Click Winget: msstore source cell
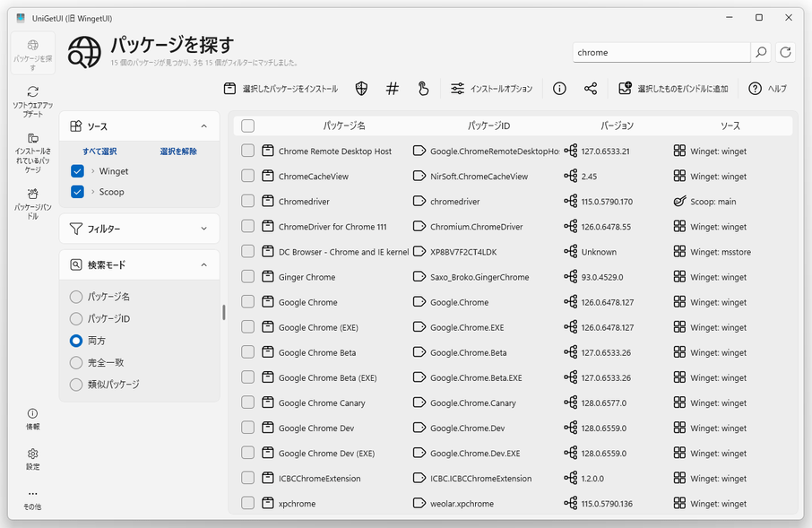The image size is (812, 528). [721, 252]
